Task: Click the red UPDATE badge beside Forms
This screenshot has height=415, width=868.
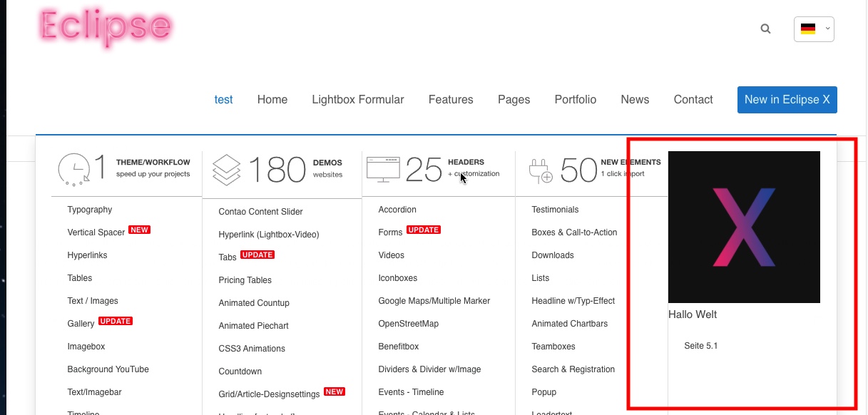Action: coord(424,230)
